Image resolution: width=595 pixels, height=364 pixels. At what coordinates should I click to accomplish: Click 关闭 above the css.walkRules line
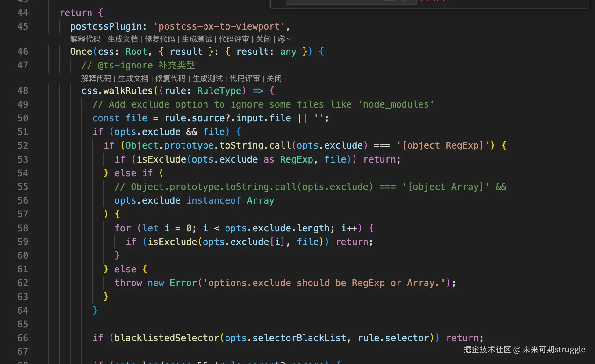(x=274, y=79)
